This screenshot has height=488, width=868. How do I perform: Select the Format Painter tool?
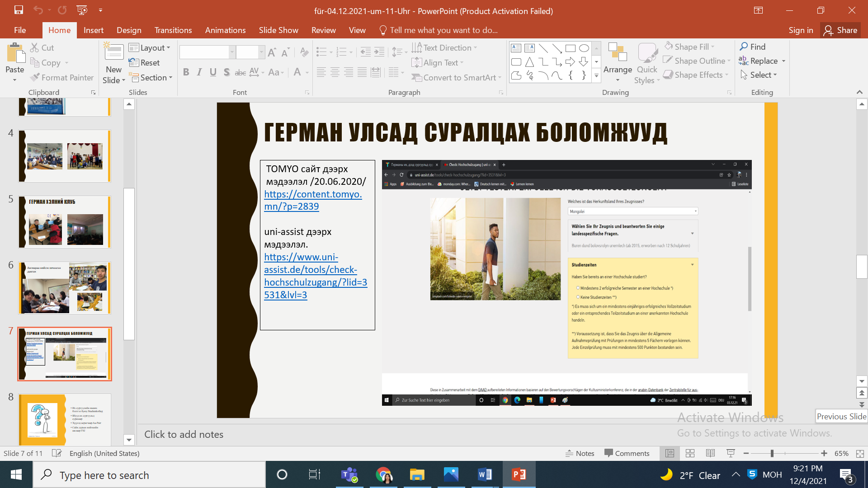[x=62, y=78]
